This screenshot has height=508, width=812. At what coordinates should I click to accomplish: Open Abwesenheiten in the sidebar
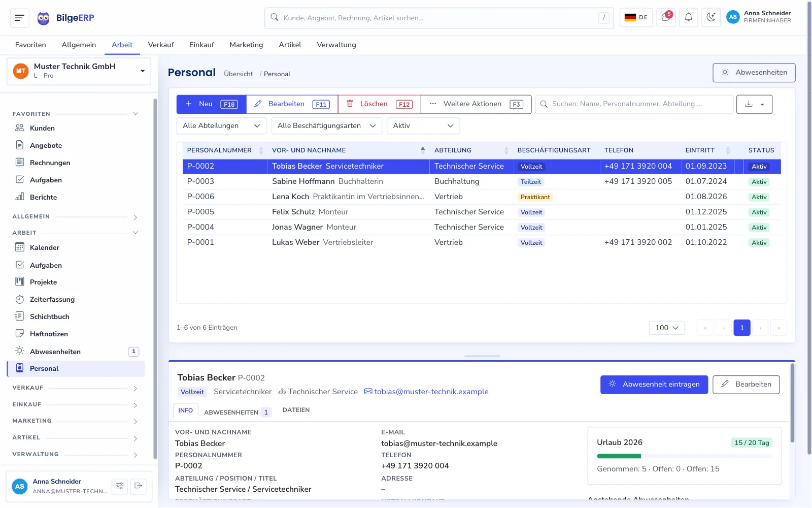[76, 352]
